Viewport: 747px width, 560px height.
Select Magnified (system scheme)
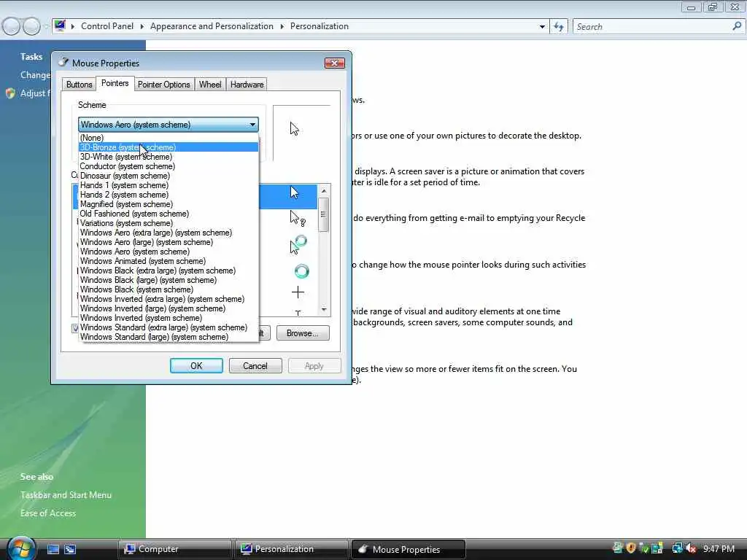169,204
